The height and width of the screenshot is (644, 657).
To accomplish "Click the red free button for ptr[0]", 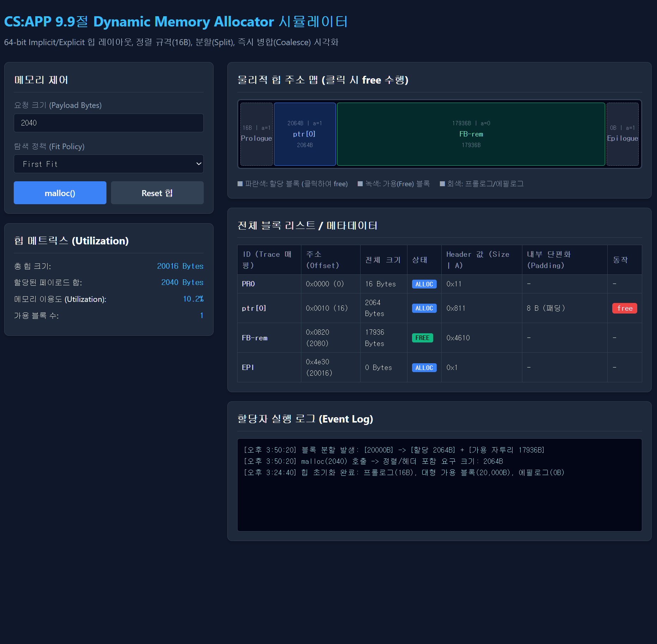I will coord(625,308).
